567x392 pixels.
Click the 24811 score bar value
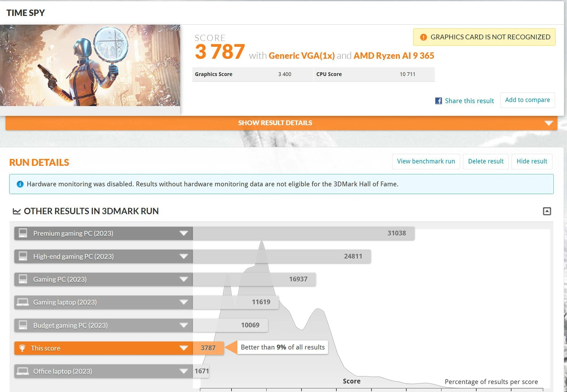coord(353,256)
